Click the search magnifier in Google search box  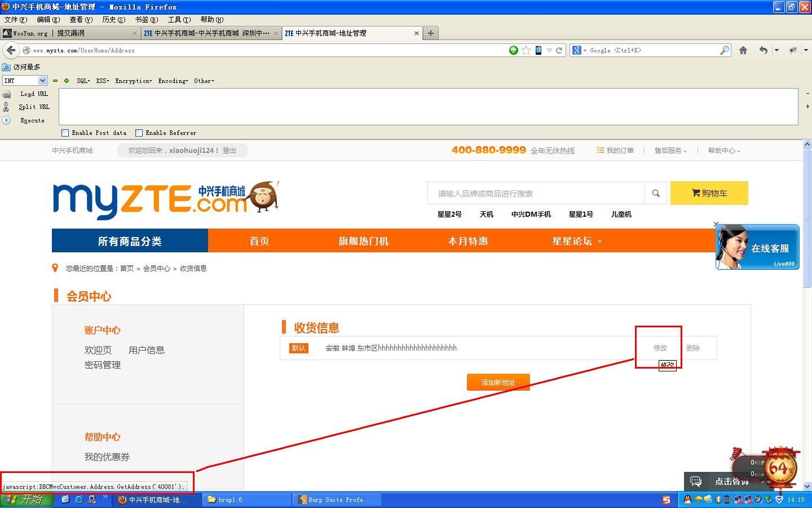[x=725, y=50]
